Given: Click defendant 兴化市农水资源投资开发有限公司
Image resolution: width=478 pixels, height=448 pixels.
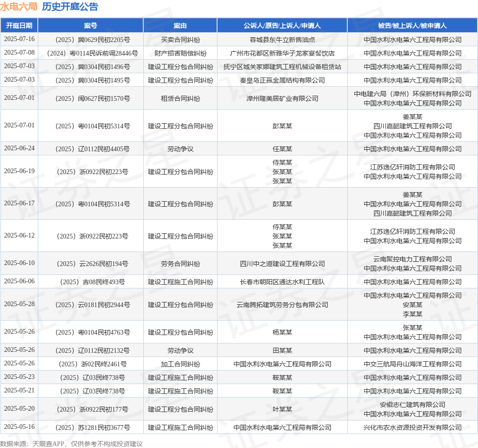Looking at the screenshot, I should coord(413,428).
